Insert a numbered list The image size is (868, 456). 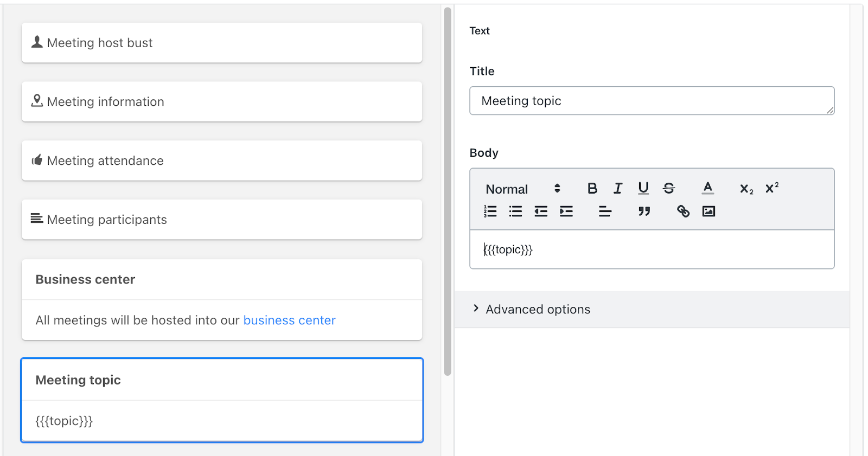click(490, 211)
